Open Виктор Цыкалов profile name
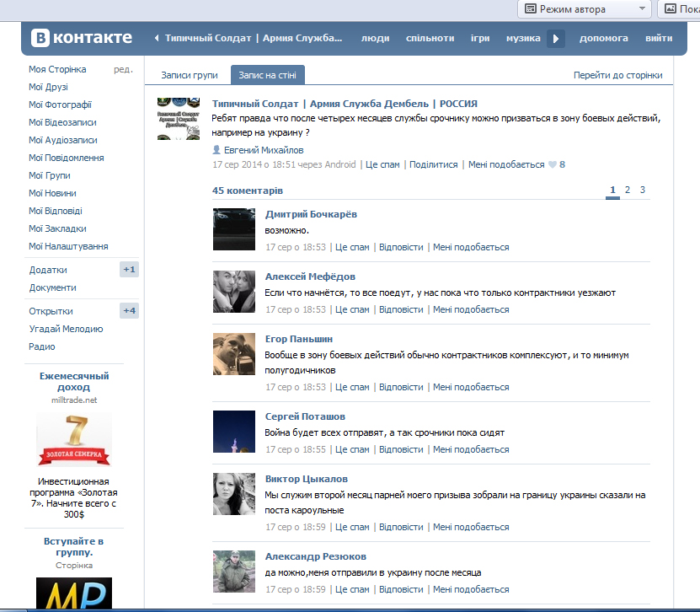The image size is (700, 612). (307, 479)
